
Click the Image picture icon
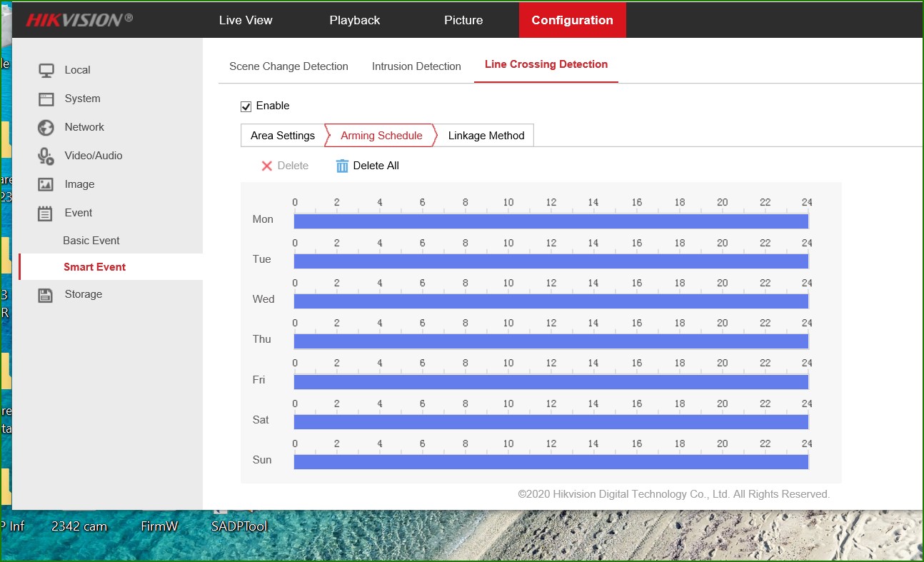tap(46, 184)
